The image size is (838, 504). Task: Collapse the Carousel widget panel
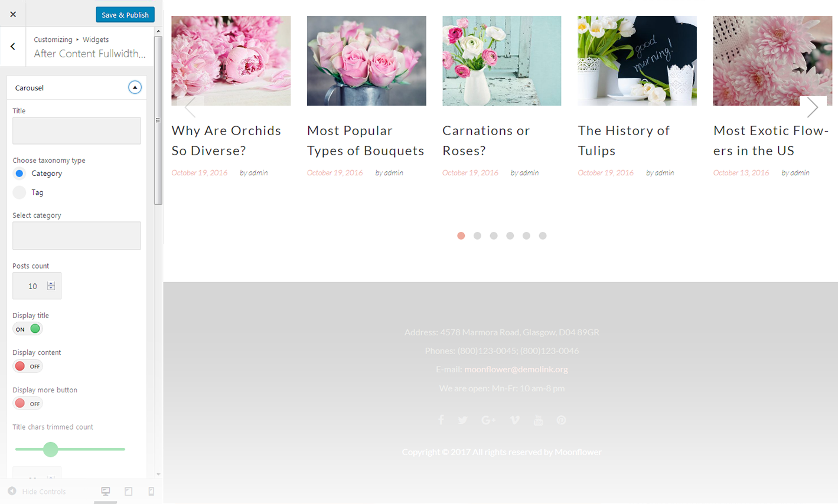click(x=135, y=87)
